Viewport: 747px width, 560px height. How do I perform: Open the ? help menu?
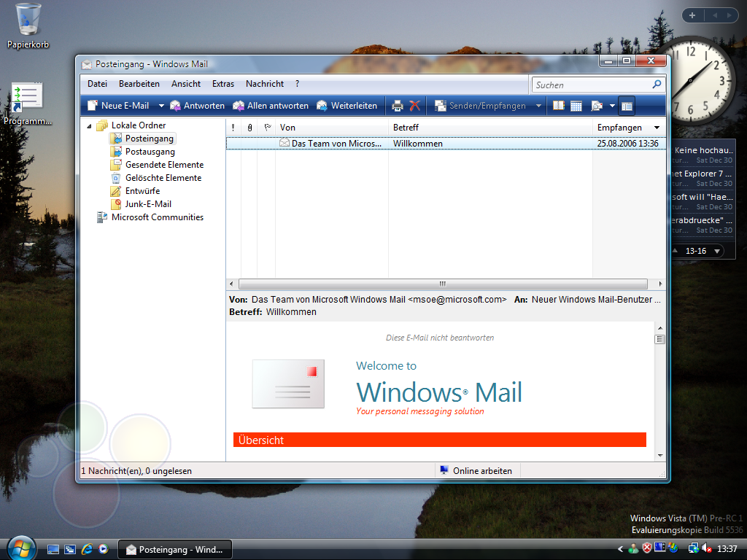click(298, 84)
